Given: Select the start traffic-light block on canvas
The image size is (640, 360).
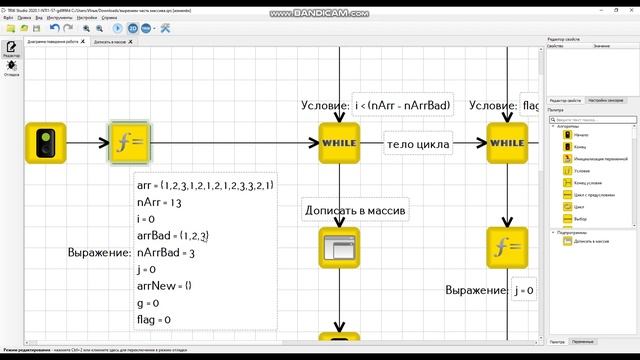Looking at the screenshot, I should [x=46, y=143].
